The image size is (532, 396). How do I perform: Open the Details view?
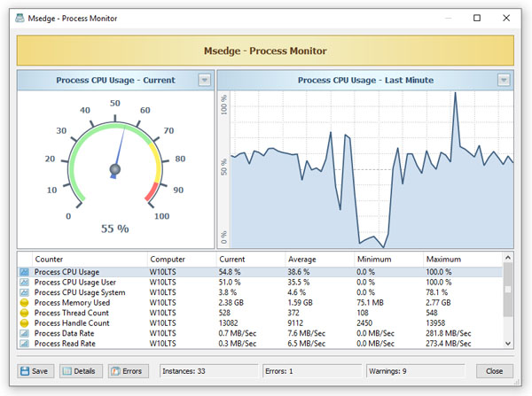click(81, 371)
